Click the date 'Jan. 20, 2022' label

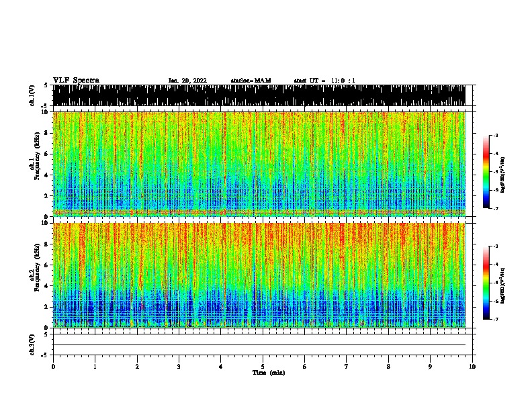[x=187, y=81]
